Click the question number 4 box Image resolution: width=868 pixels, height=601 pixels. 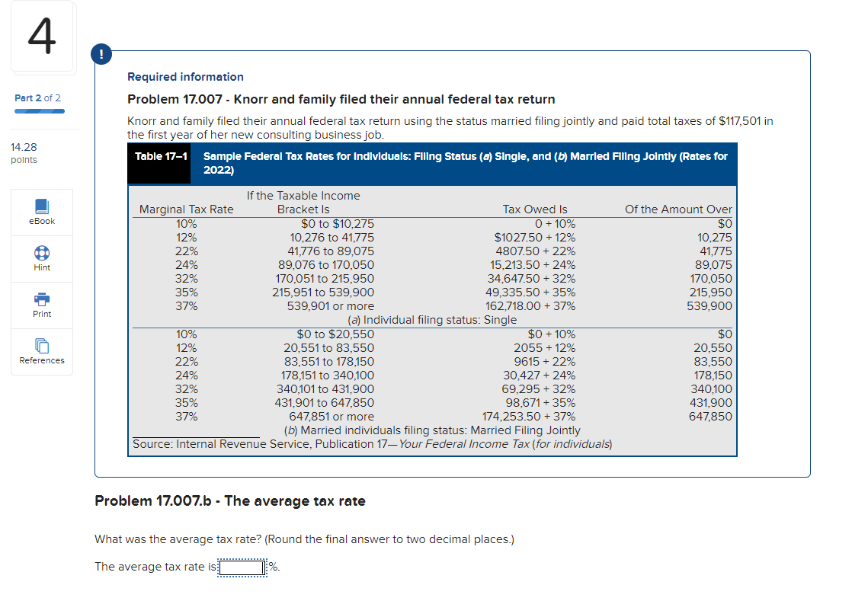[x=42, y=36]
